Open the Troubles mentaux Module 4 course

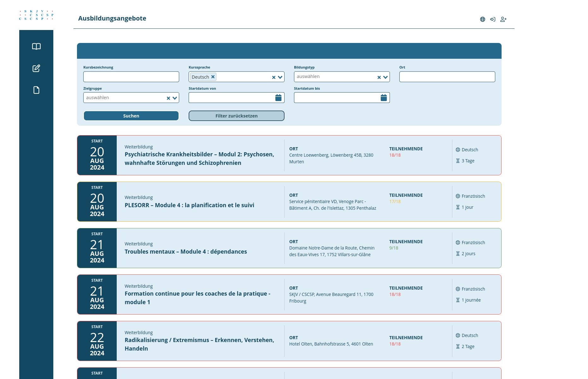click(x=185, y=251)
